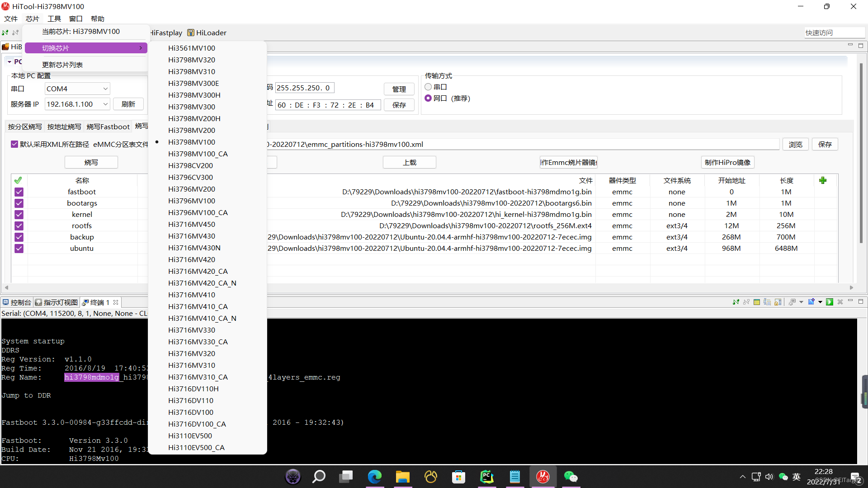
Task: Maximize the HiBurn editor panel
Action: click(861, 46)
